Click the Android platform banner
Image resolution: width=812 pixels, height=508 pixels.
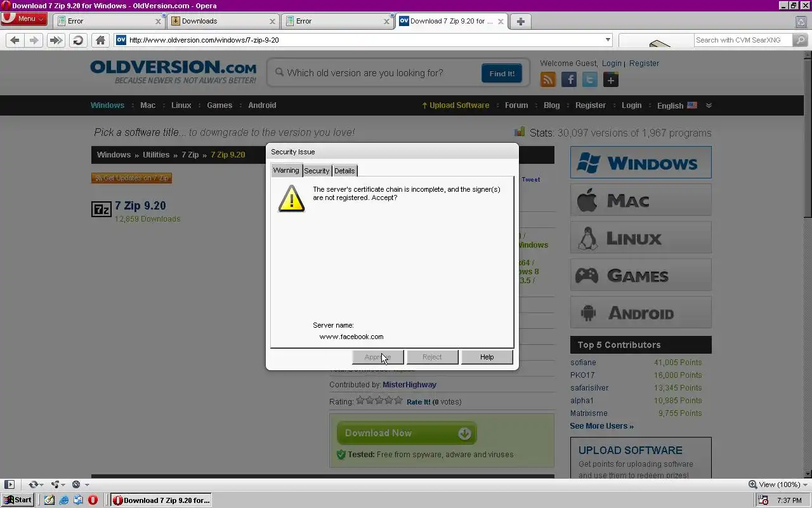pyautogui.click(x=641, y=312)
